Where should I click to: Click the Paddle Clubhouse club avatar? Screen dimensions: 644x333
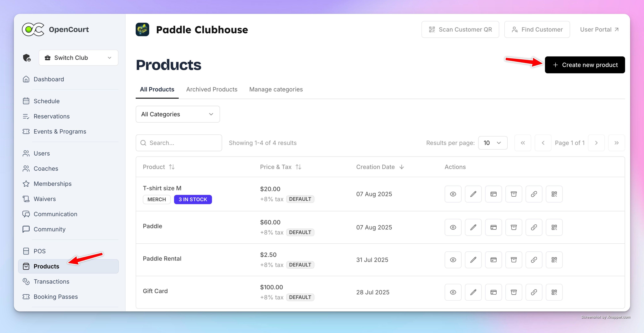pyautogui.click(x=142, y=30)
